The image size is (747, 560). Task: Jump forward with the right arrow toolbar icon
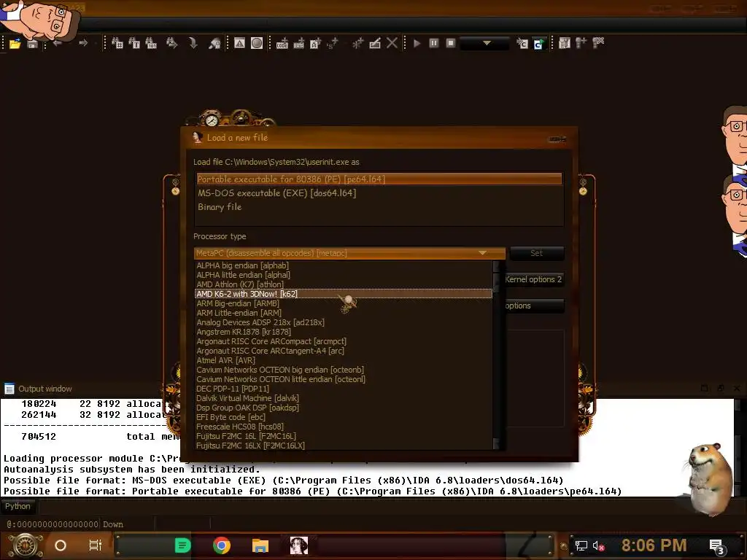click(83, 43)
